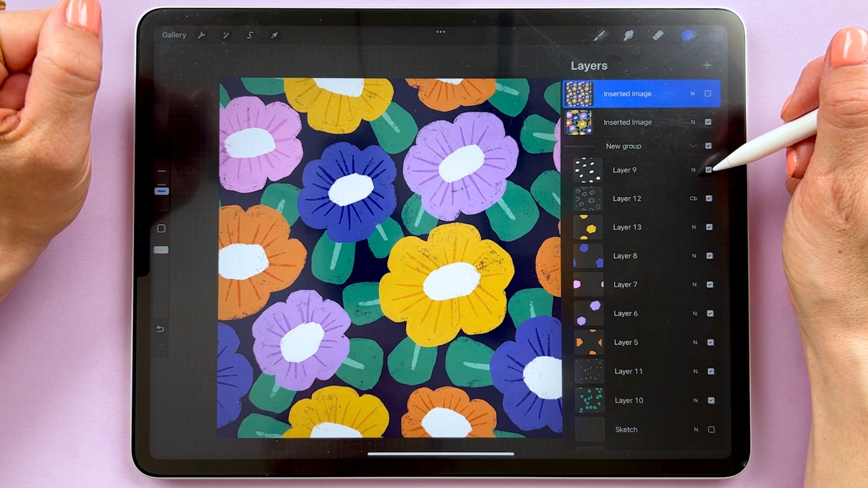Open the Actions menu wrench icon
This screenshot has width=868, height=488.
click(x=202, y=35)
